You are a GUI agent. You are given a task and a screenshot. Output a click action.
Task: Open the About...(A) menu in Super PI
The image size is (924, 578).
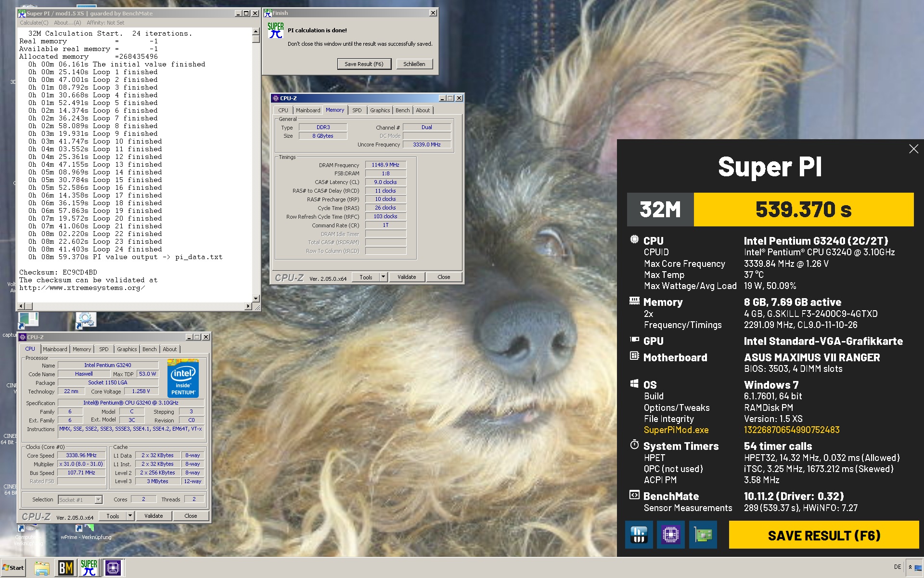click(x=67, y=23)
